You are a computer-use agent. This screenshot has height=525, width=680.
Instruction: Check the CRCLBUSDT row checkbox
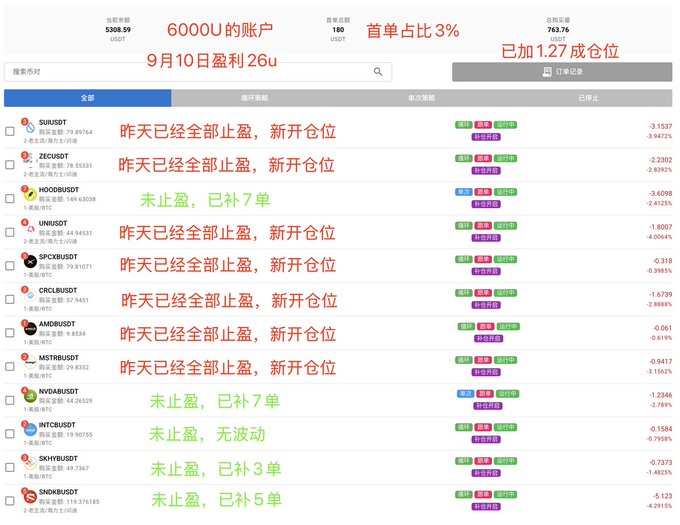[x=10, y=300]
